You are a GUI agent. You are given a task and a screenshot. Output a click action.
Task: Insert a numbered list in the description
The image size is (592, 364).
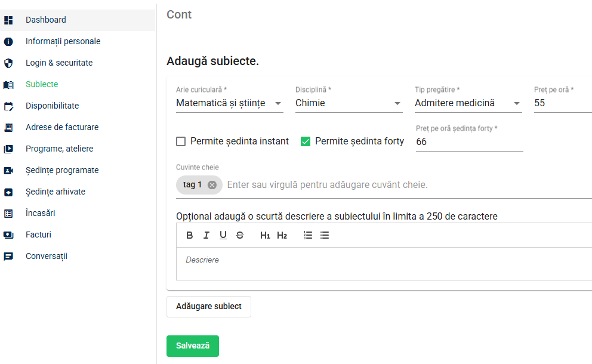(x=308, y=236)
